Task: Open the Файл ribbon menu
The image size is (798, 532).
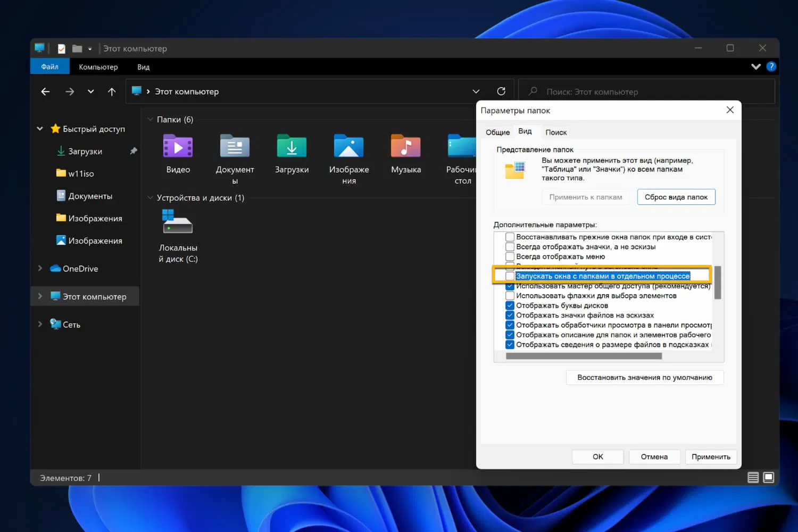Action: (x=50, y=66)
